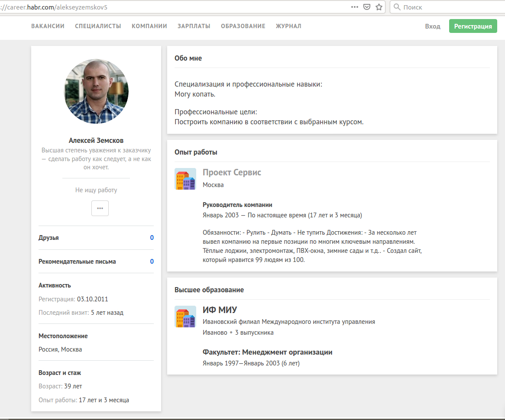
Task: Click the Вход login link
Action: (x=432, y=26)
